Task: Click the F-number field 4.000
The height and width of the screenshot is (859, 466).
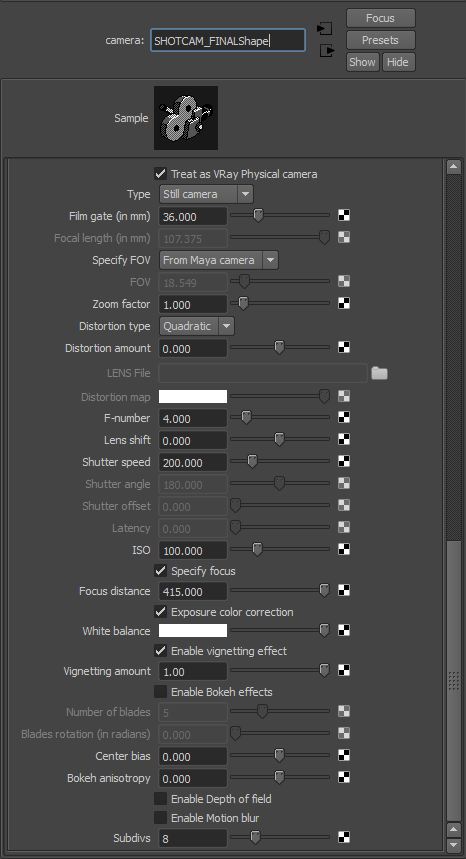Action: click(x=193, y=419)
